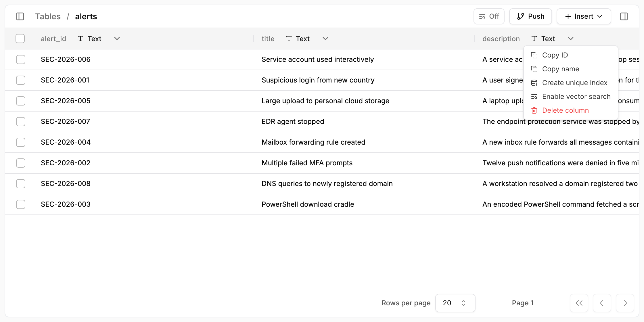Select all rows with header checkbox
The width and height of the screenshot is (644, 322).
tap(20, 39)
